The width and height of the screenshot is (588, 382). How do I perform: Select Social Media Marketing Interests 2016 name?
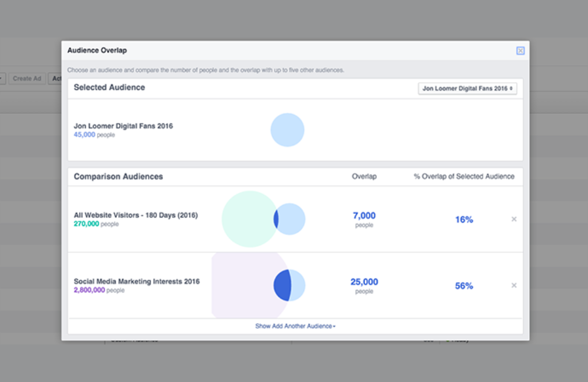(136, 282)
